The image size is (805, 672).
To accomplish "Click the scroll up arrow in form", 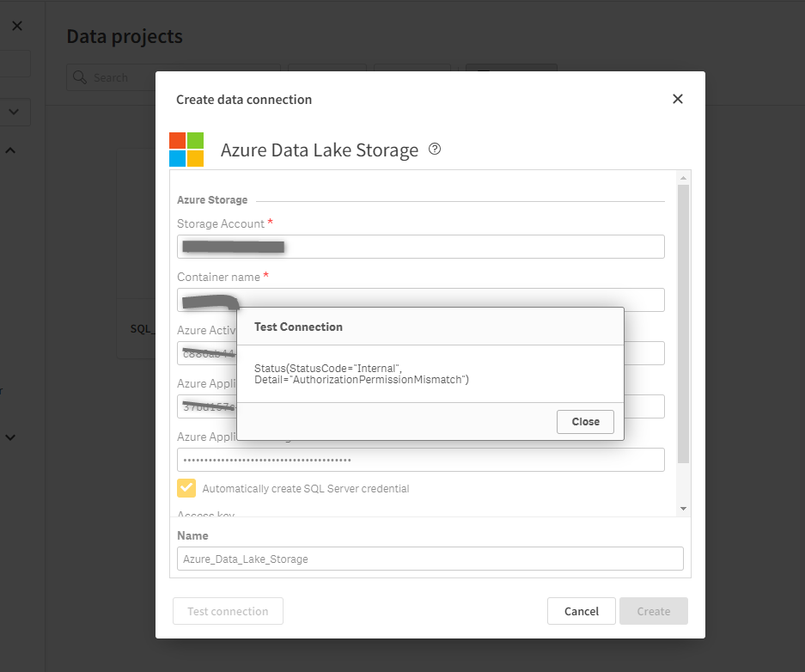I will pyautogui.click(x=684, y=178).
